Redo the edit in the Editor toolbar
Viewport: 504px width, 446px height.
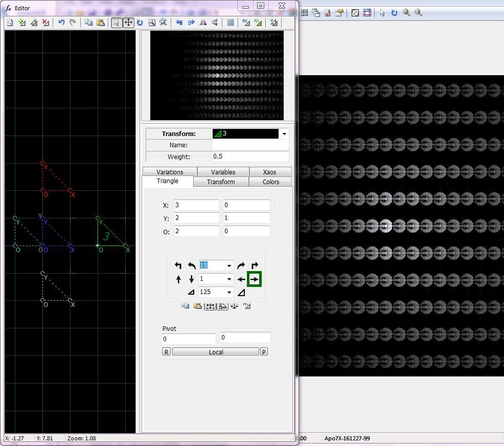click(x=73, y=23)
